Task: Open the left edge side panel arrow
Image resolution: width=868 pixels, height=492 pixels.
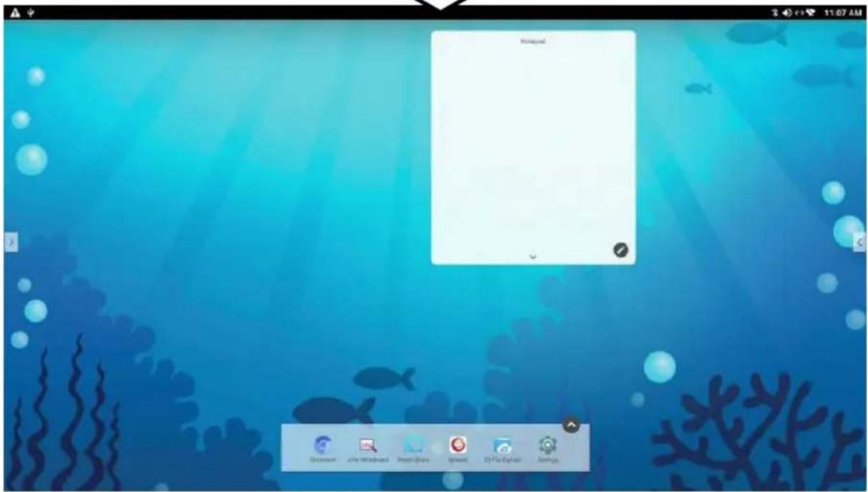Action: [10, 242]
